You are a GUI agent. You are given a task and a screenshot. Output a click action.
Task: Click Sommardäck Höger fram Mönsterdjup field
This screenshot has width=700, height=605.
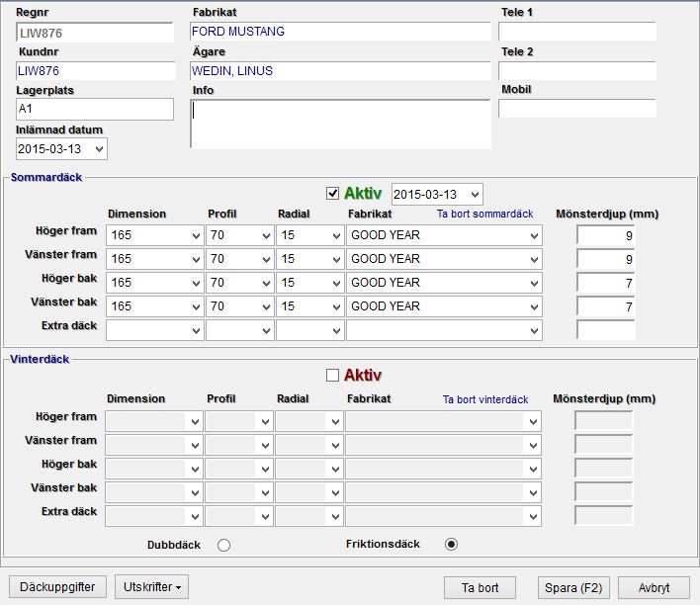[606, 235]
